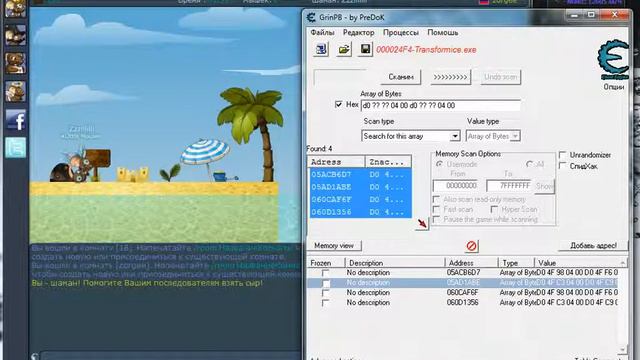Toggle the Hyper Scan checkbox
640x360 pixels.
click(x=494, y=209)
